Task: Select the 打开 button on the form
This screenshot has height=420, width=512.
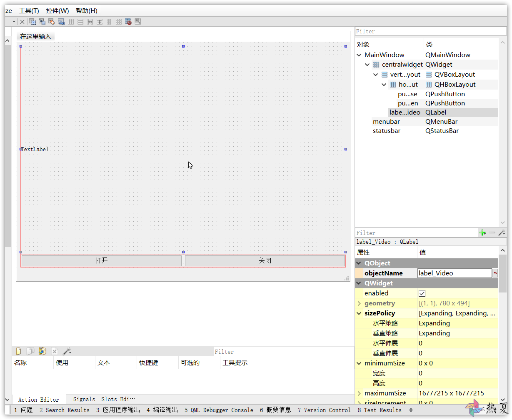Action: coord(102,260)
